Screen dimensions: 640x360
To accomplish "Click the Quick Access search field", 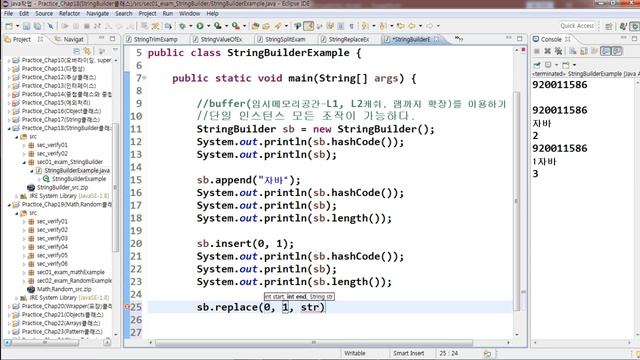I will pyautogui.click(x=577, y=26).
